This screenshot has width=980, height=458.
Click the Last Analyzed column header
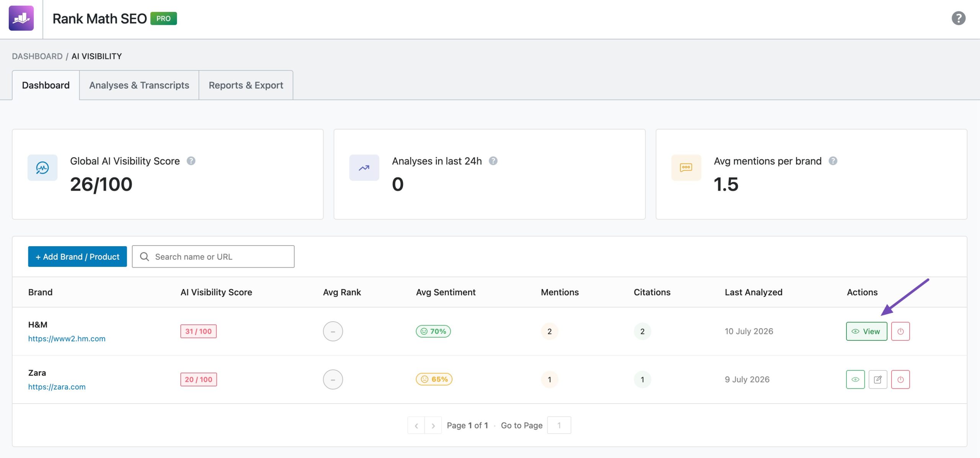click(x=753, y=292)
